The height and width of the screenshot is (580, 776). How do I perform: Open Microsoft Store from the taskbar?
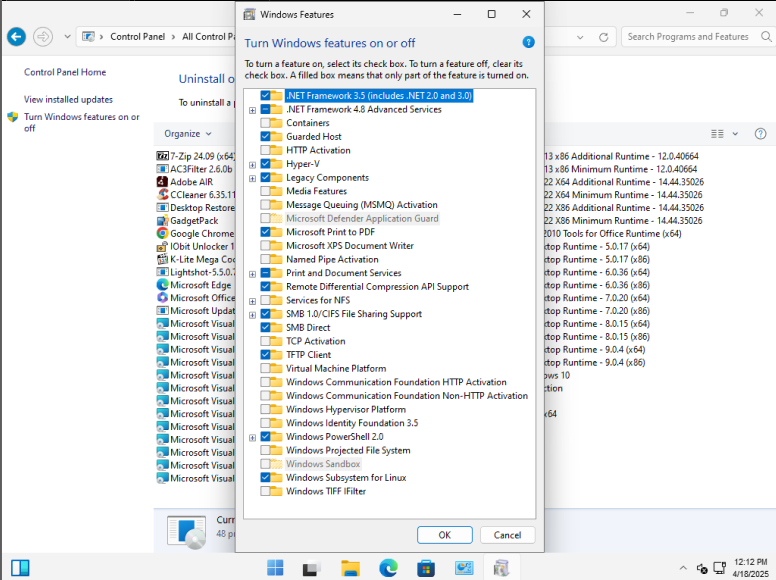[x=426, y=568]
